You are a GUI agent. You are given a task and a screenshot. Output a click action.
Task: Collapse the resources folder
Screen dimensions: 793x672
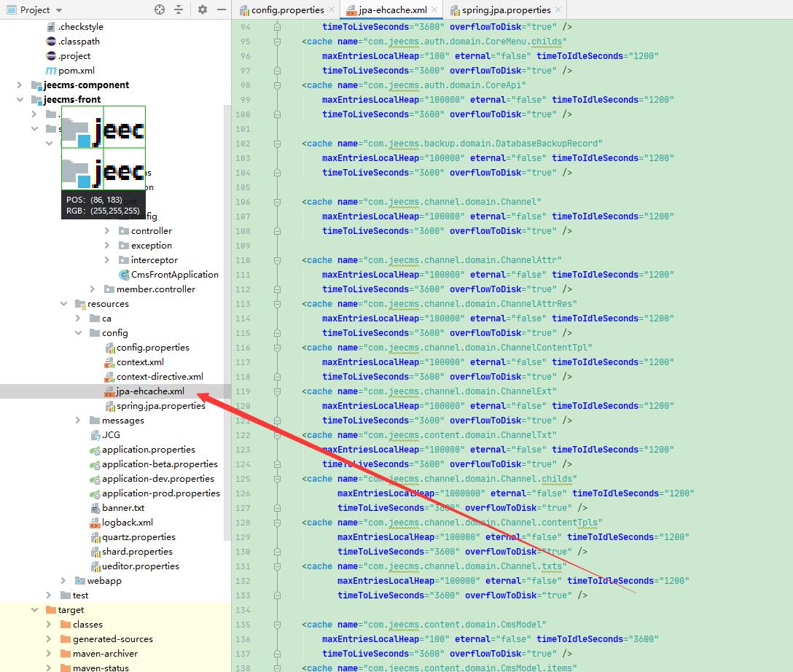(64, 304)
